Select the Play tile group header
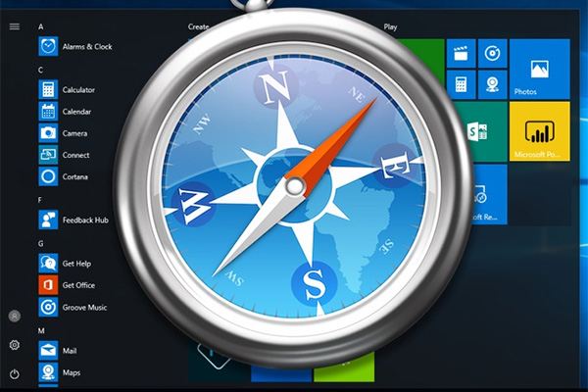 pos(390,27)
